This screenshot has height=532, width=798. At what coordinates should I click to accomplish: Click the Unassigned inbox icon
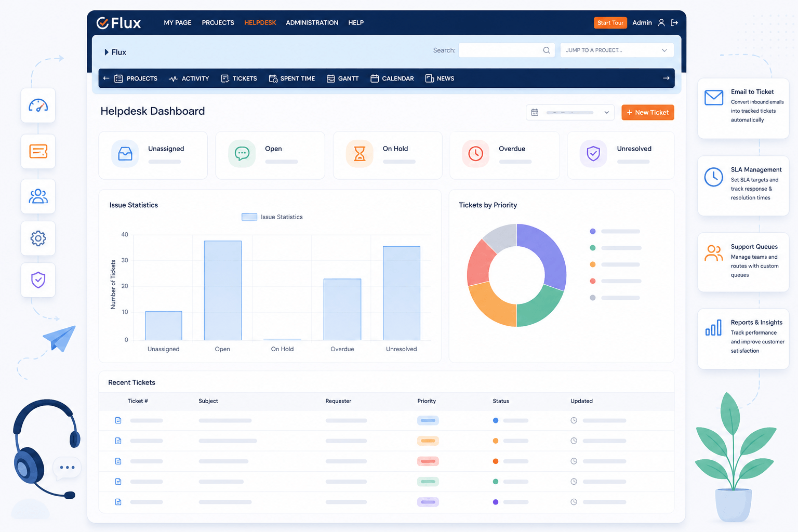pyautogui.click(x=125, y=154)
